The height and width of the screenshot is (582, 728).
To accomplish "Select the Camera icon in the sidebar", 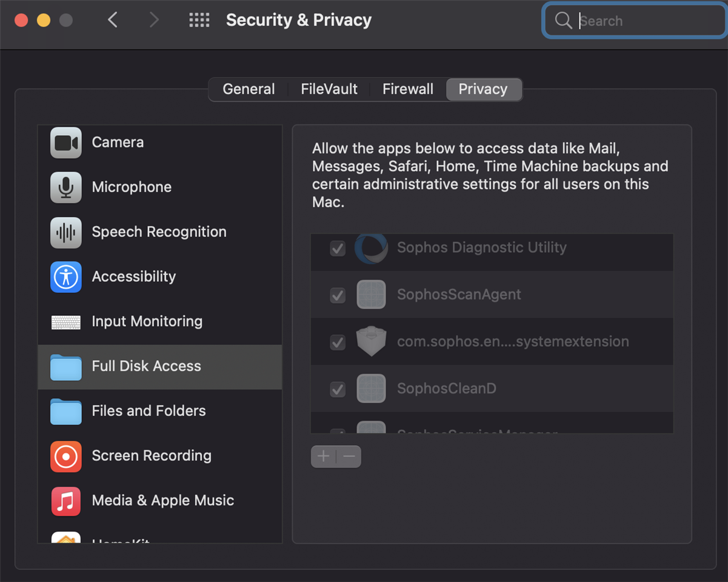I will click(66, 142).
